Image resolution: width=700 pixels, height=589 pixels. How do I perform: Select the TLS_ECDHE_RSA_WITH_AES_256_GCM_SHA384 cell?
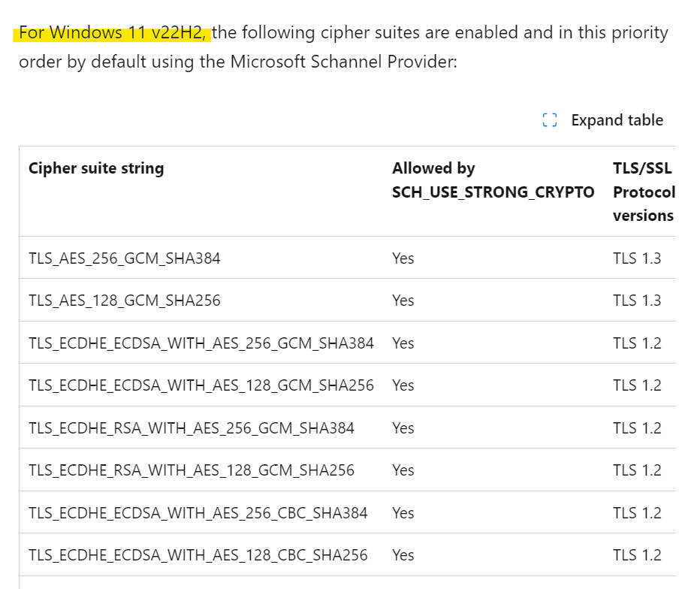point(192,428)
